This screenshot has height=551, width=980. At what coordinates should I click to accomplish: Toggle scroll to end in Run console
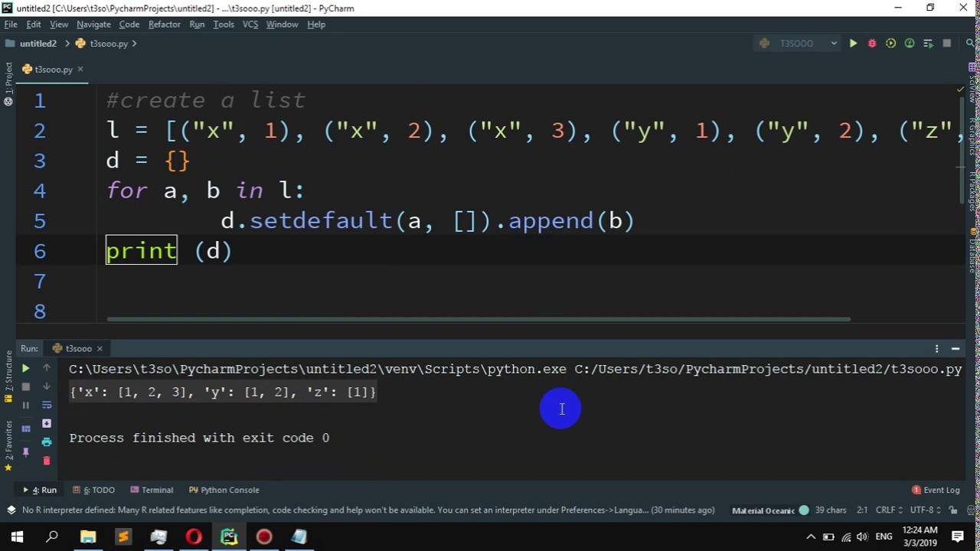click(x=47, y=423)
